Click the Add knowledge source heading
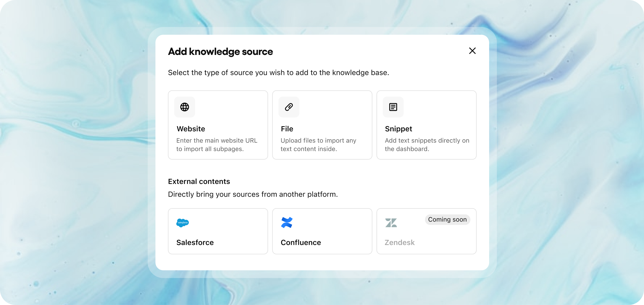 point(220,52)
